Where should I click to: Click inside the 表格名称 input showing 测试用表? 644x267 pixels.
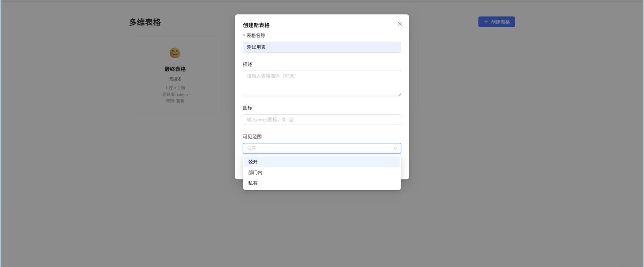[322, 47]
